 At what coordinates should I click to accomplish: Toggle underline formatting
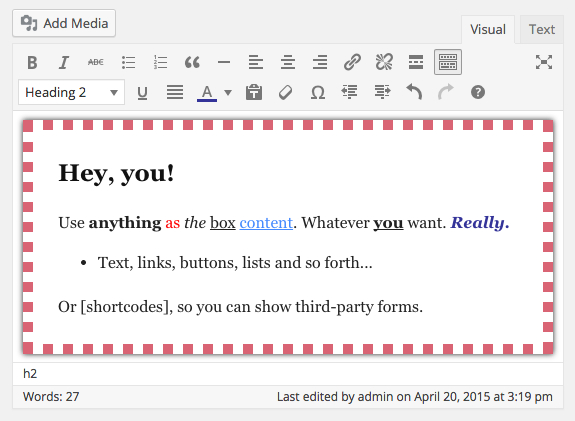142,92
